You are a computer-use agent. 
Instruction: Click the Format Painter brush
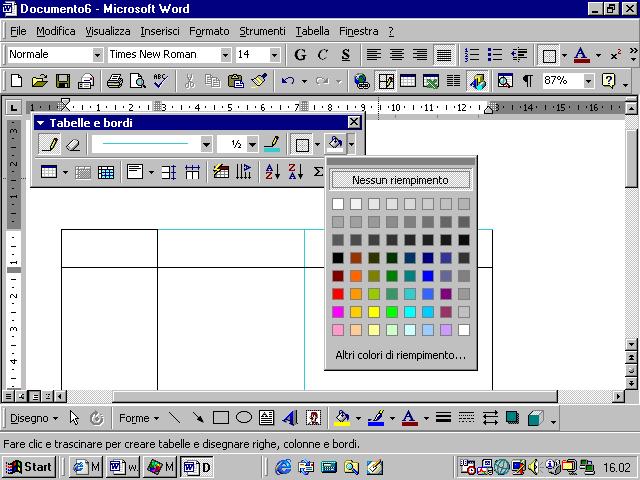click(x=259, y=81)
